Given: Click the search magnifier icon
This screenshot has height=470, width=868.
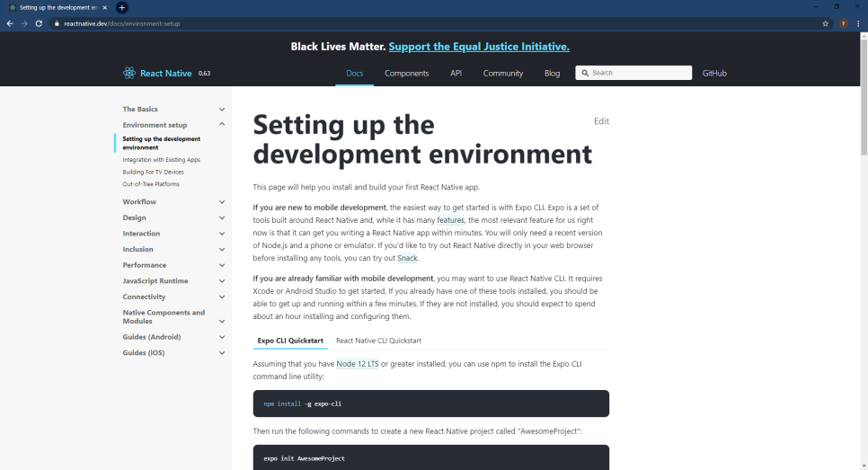Looking at the screenshot, I should [x=585, y=73].
